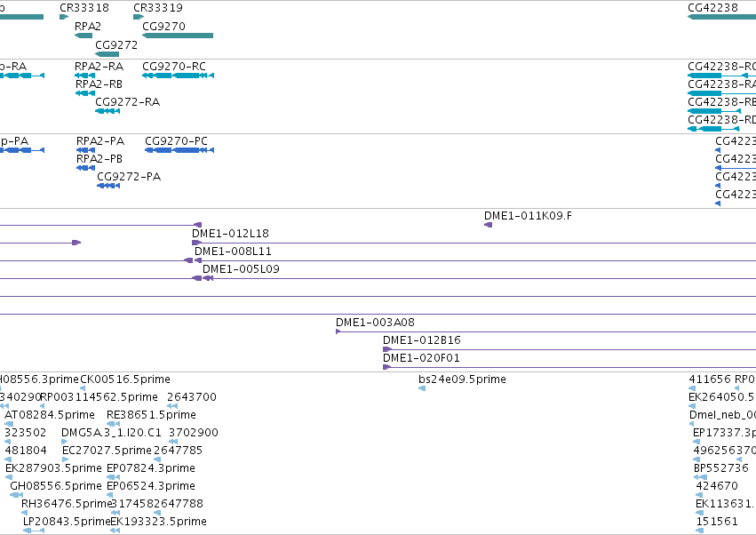Select the RPA2-PB protein glyph
The height and width of the screenshot is (535, 756).
[86, 168]
